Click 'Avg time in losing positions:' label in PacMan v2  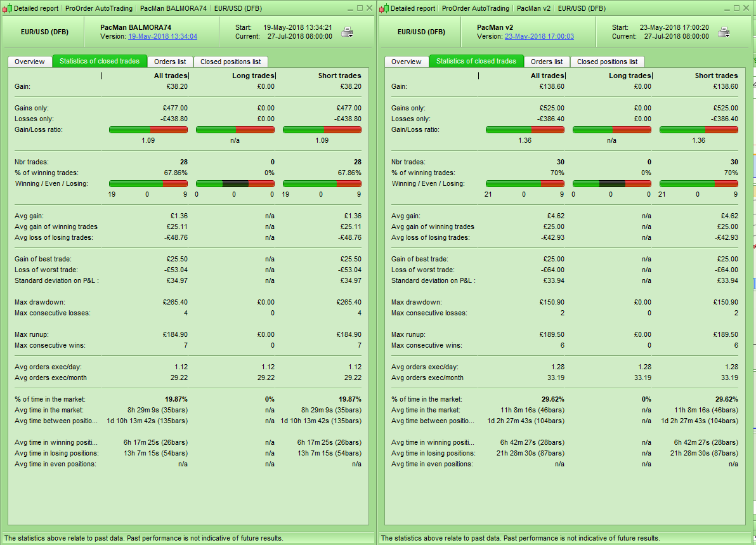433,454
